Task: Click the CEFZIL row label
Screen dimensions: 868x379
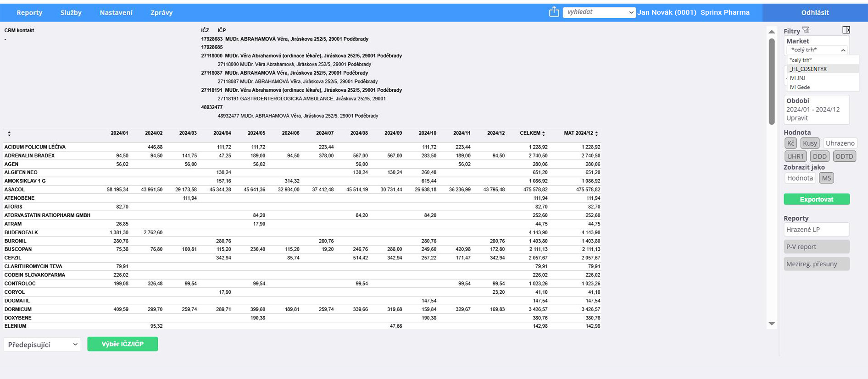Action: 13,258
